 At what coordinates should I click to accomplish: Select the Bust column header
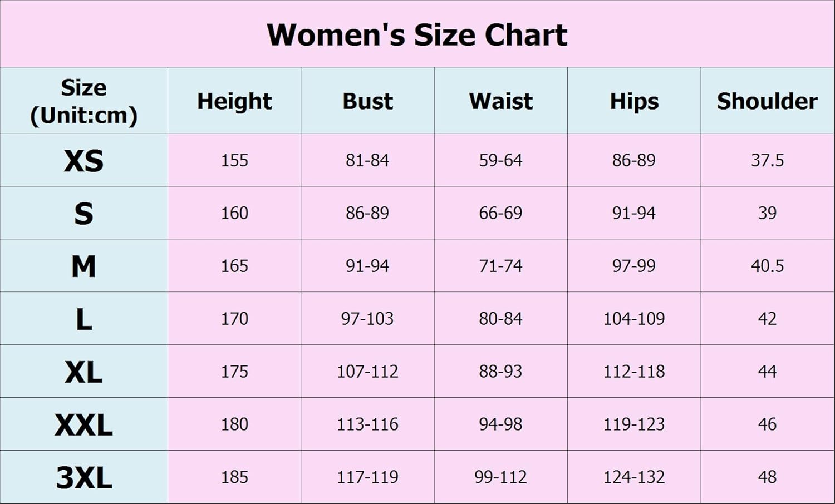(367, 101)
